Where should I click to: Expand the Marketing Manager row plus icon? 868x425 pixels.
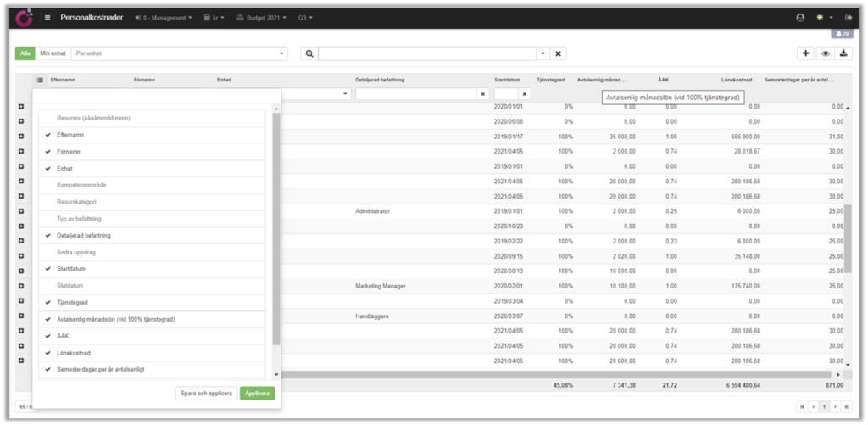21,286
